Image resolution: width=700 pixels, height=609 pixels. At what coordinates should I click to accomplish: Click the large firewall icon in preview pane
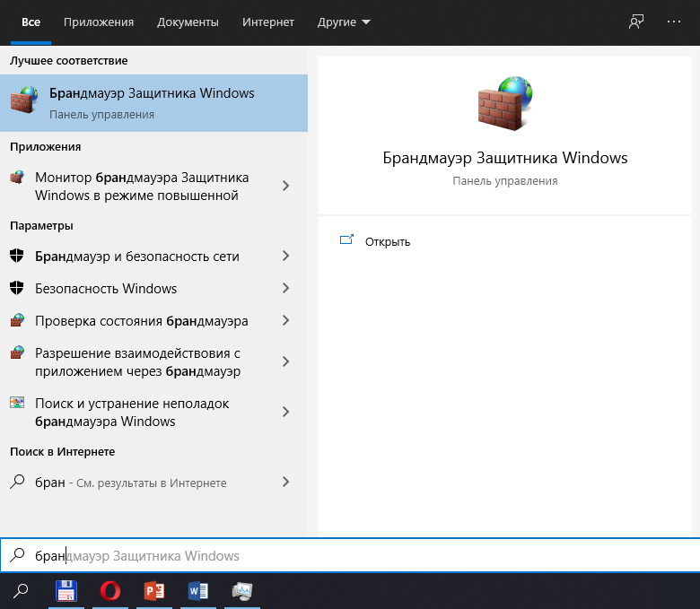(504, 103)
